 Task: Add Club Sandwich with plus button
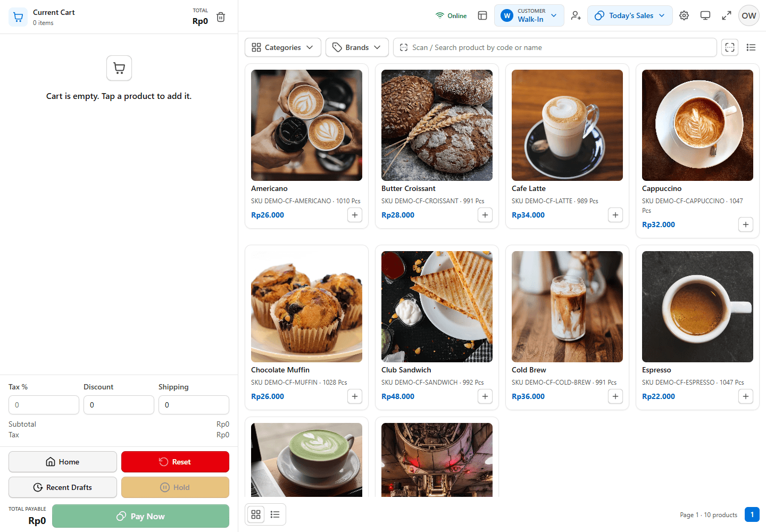pyautogui.click(x=485, y=396)
